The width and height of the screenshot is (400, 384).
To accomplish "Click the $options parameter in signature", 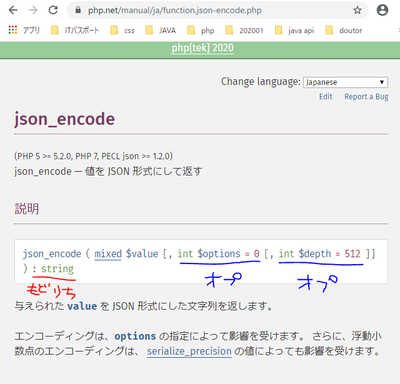I will point(219,254).
